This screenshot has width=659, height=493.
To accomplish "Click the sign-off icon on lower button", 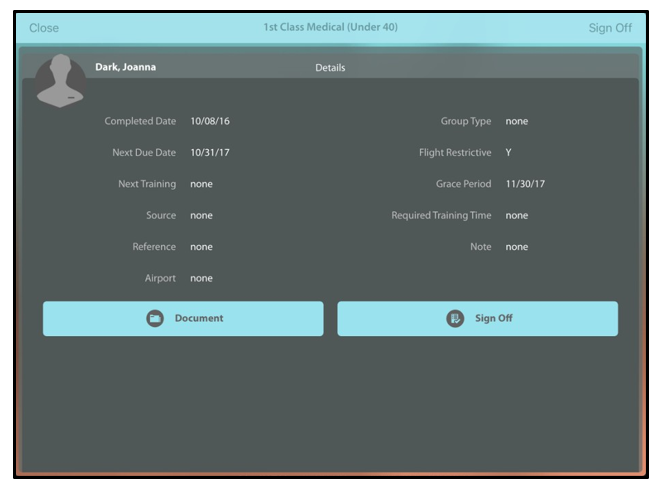I will (455, 319).
